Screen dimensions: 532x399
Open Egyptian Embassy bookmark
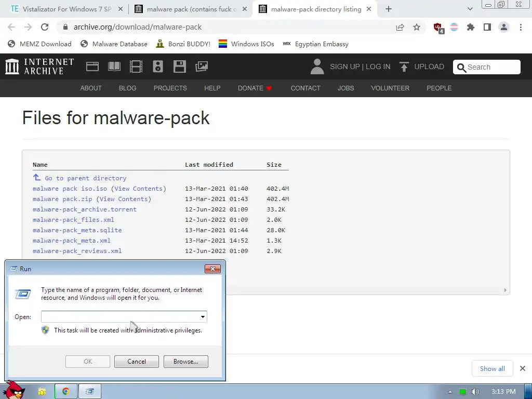click(315, 44)
